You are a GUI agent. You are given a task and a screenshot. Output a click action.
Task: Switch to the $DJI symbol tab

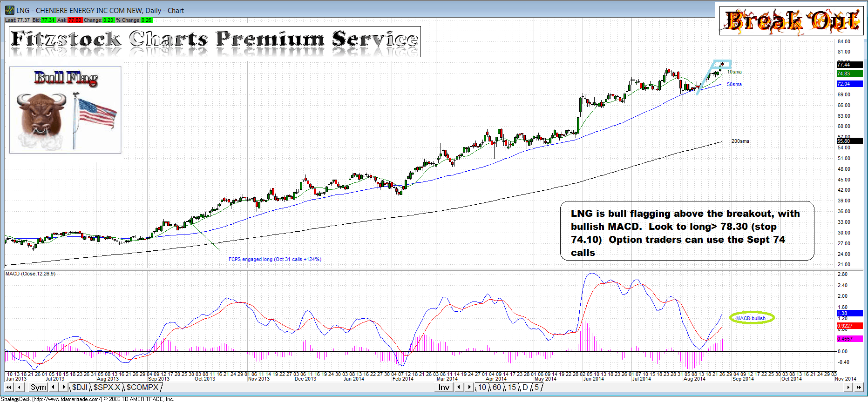coord(80,387)
